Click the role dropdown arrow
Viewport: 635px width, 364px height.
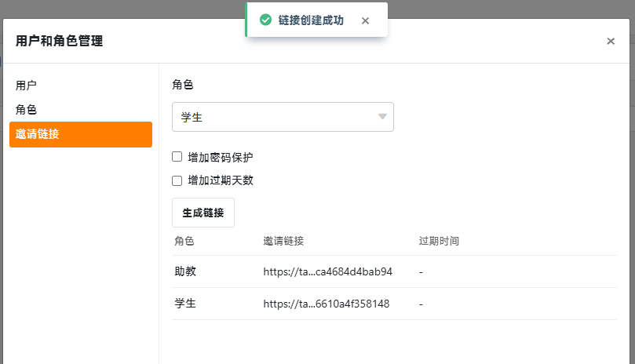382,117
